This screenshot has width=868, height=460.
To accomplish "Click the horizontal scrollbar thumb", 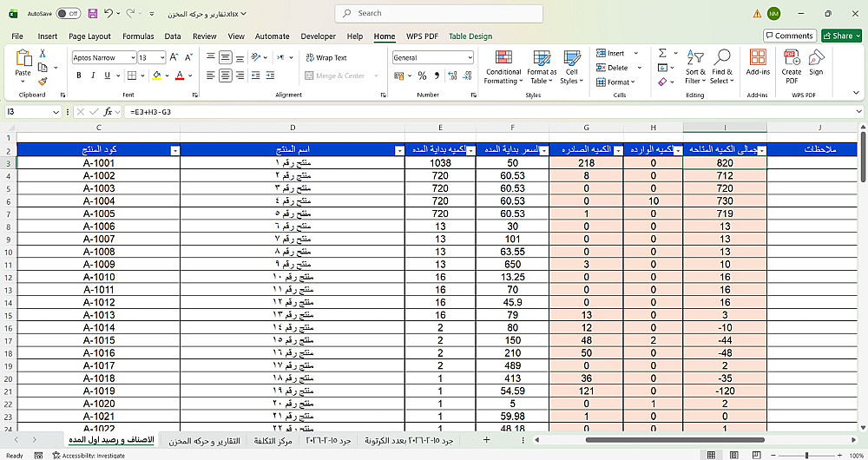I will 674,440.
